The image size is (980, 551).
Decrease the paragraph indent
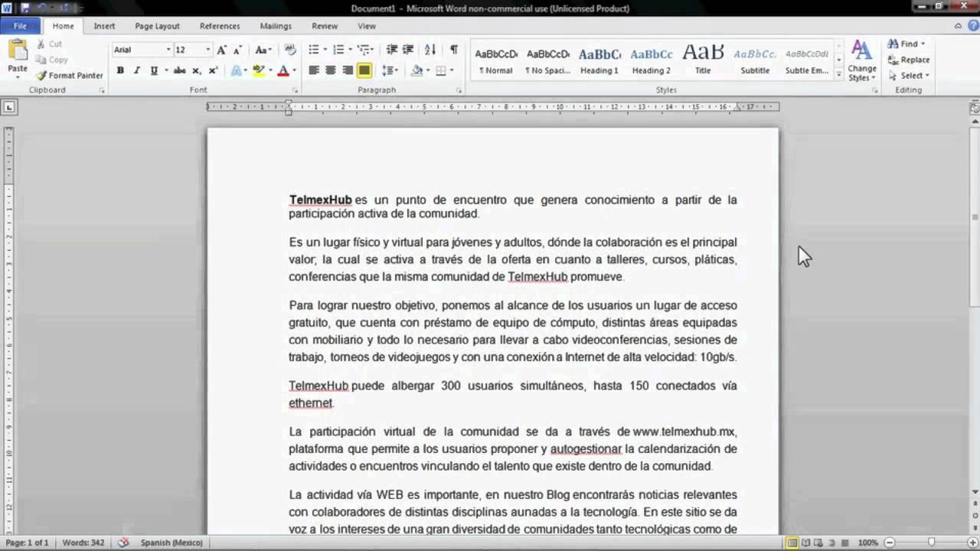[392, 50]
